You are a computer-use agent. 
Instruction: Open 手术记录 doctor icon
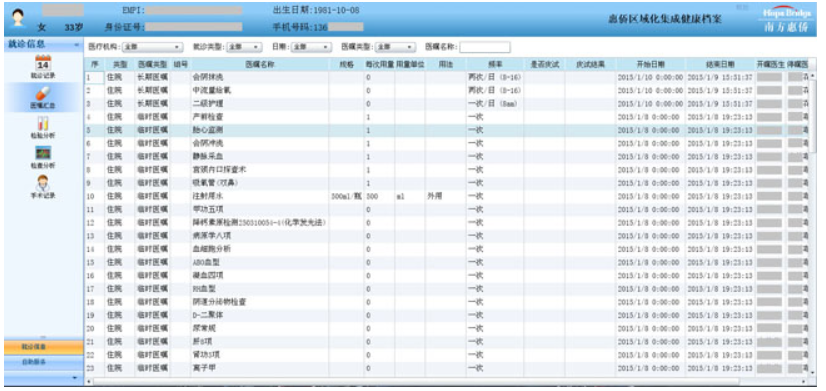[43, 183]
